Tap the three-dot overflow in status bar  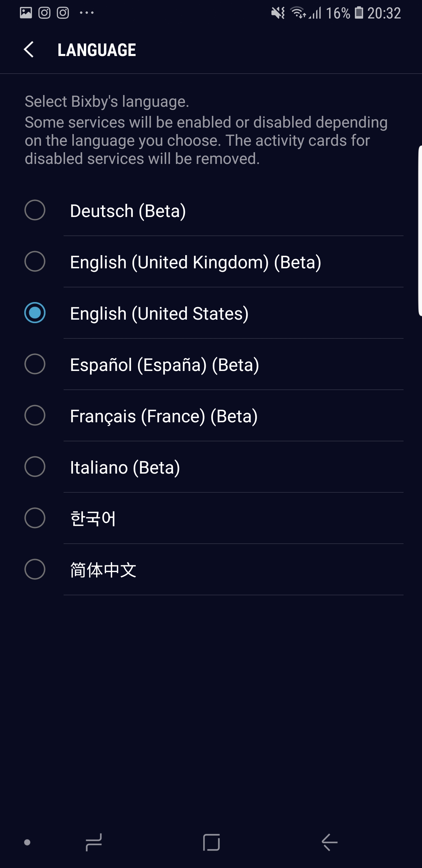86,13
